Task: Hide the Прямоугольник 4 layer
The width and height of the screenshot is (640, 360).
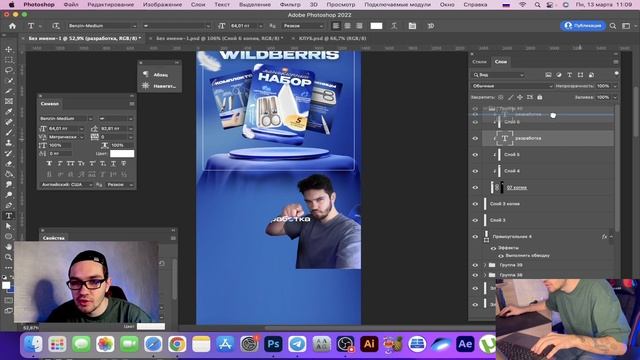Action: pos(475,236)
